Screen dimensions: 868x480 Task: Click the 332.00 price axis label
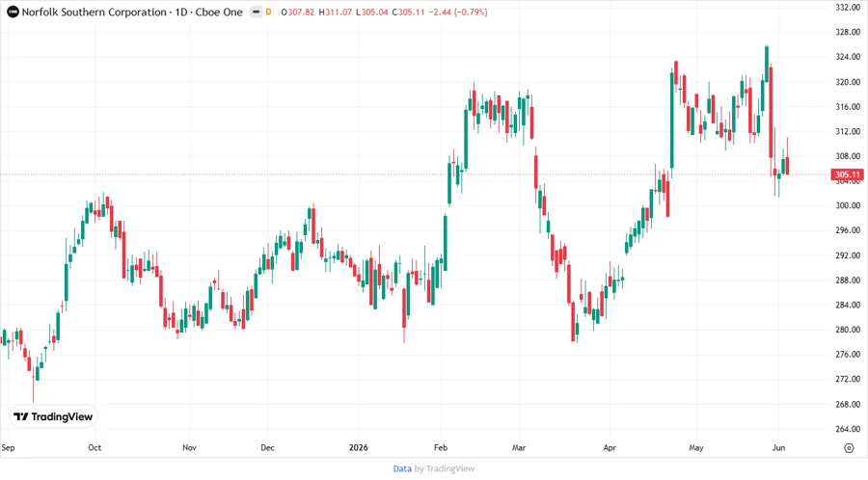point(848,7)
